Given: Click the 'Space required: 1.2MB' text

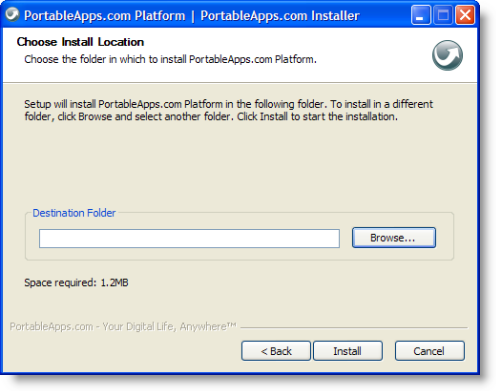Looking at the screenshot, I should click(76, 283).
